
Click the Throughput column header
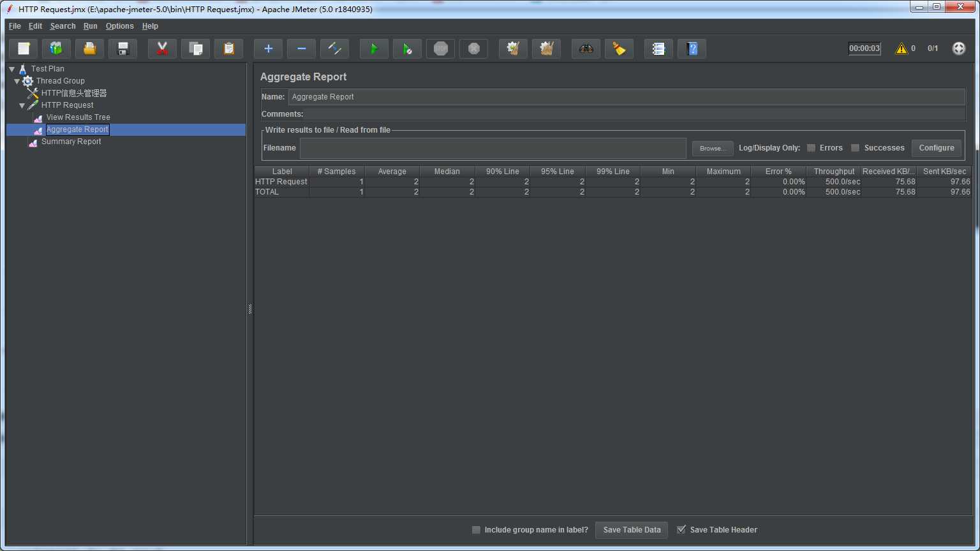(834, 172)
